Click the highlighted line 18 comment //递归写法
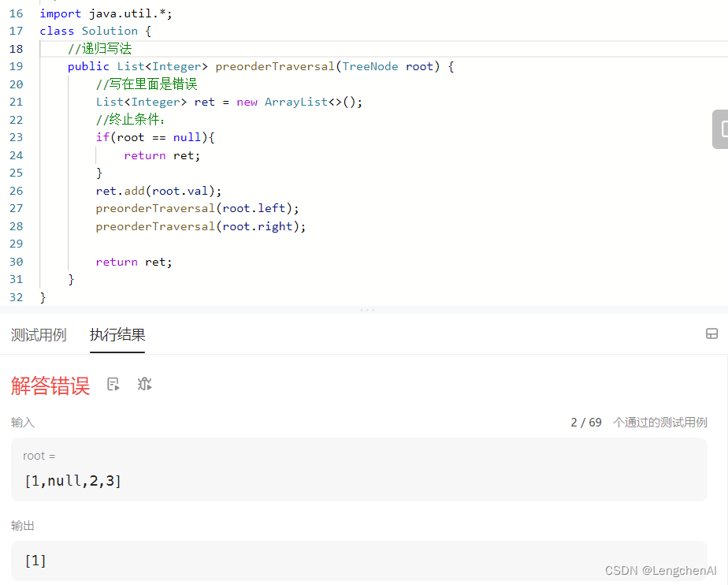Image resolution: width=728 pixels, height=585 pixels. [101, 48]
